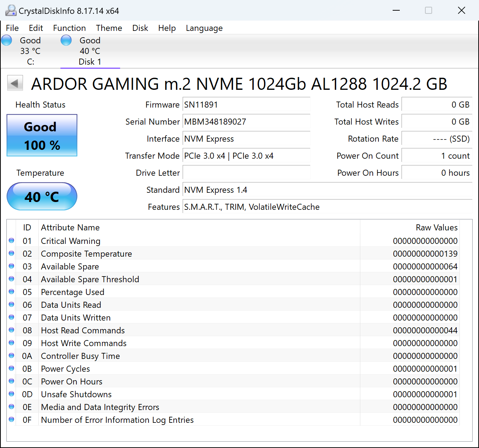
Task: Click the Controller Busy Time attribute name
Action: coord(80,356)
